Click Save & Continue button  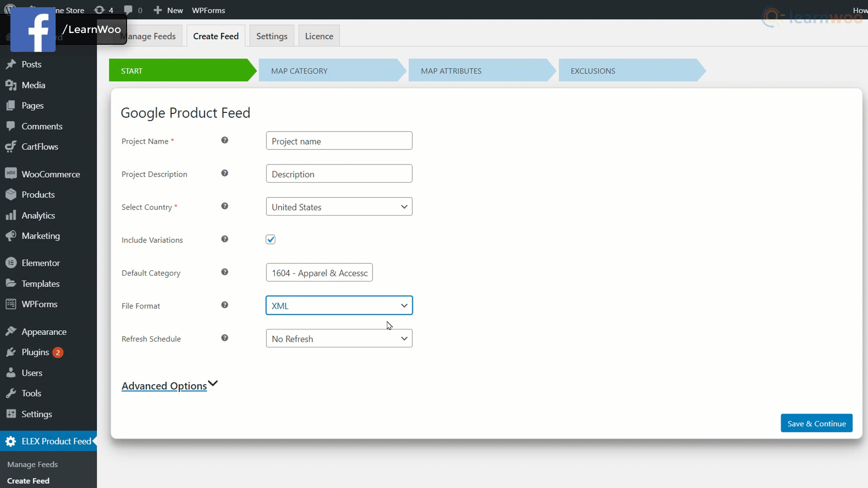[817, 423]
